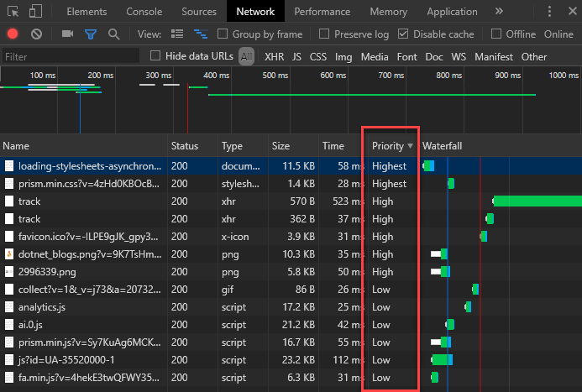
Task: Expand more DevTools tabs with chevron
Action: tap(499, 12)
